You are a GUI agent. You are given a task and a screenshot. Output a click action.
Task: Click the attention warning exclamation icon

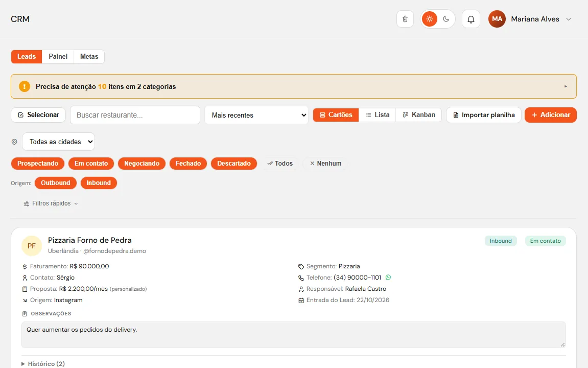(x=25, y=86)
